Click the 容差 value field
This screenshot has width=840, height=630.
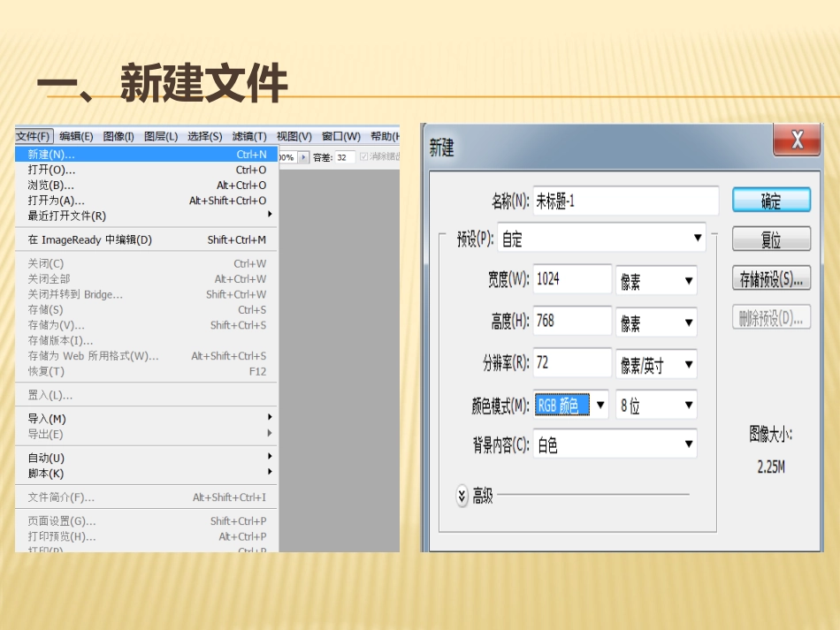[x=345, y=157]
